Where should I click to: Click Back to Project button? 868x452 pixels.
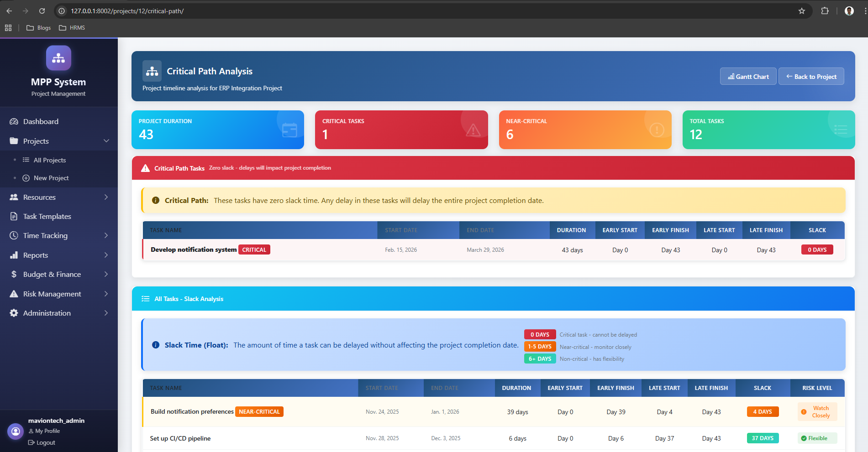coord(811,77)
